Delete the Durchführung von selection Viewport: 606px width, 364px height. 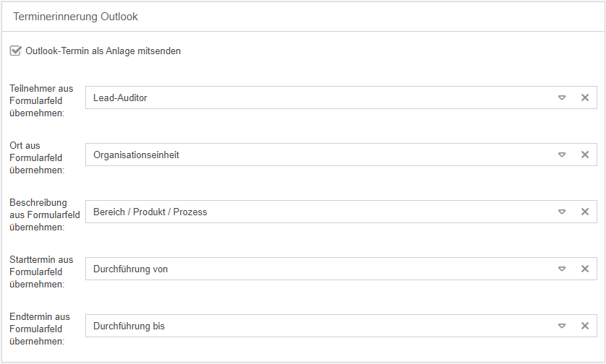click(x=585, y=269)
